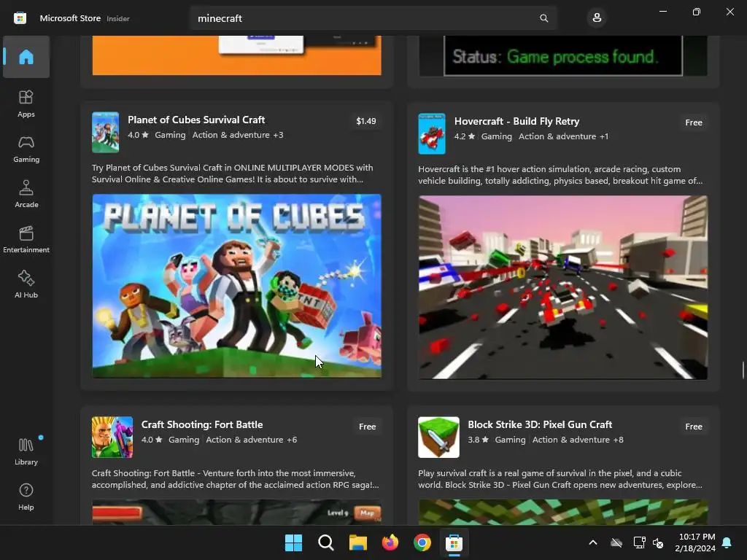Open Hovercraft - Build Fly Retry title

pyautogui.click(x=517, y=122)
